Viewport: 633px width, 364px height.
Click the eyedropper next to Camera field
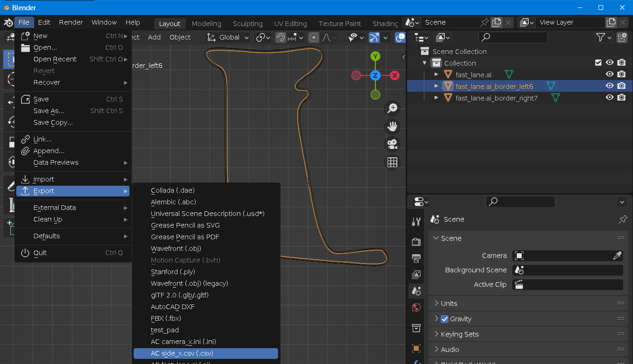click(617, 256)
